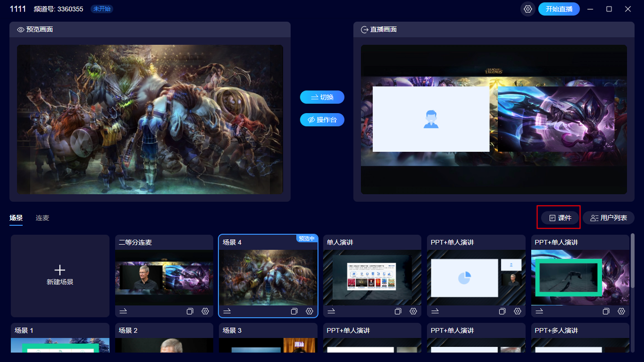
Task: Click the avatar placeholder in 直播画面
Action: click(x=431, y=119)
